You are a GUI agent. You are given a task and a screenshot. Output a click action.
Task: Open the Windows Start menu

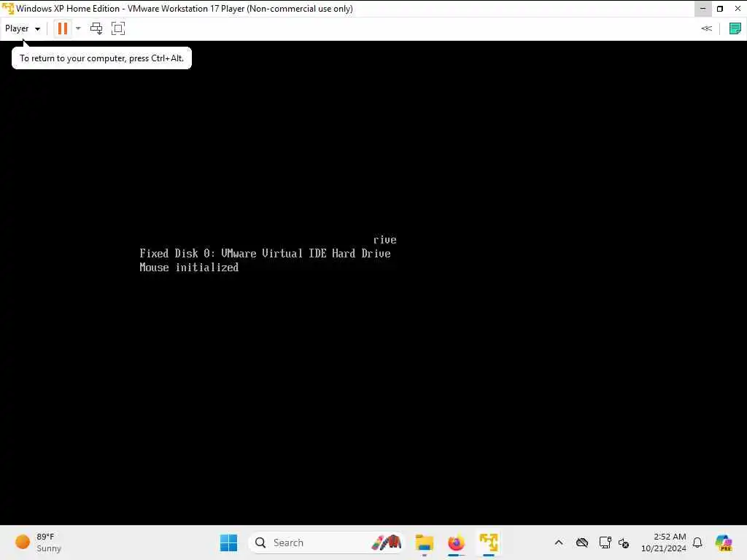click(228, 542)
